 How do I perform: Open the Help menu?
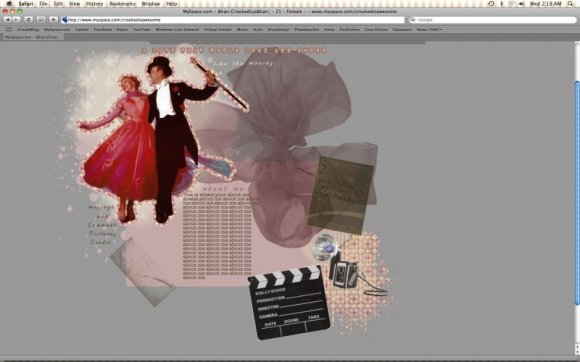coord(171,4)
